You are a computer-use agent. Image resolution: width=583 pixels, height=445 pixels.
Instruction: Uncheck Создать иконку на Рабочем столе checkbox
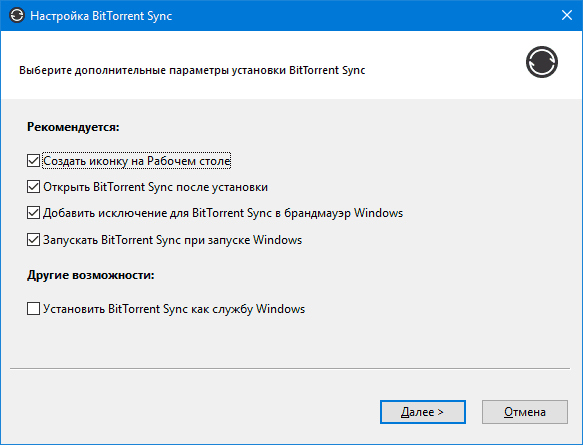pos(33,161)
